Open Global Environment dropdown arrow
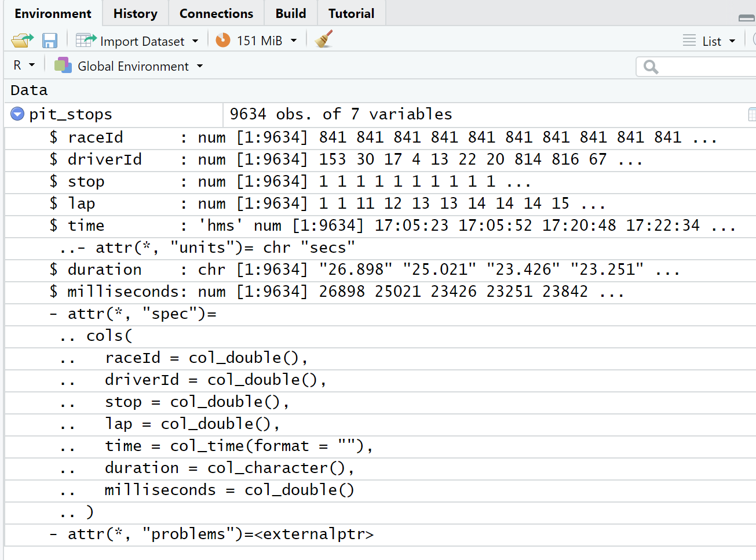 [x=200, y=66]
